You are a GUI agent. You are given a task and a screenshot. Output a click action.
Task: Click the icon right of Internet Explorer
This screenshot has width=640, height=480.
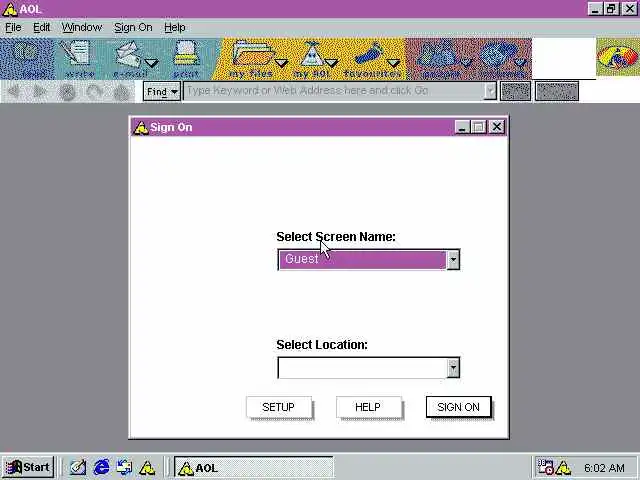(x=124, y=467)
